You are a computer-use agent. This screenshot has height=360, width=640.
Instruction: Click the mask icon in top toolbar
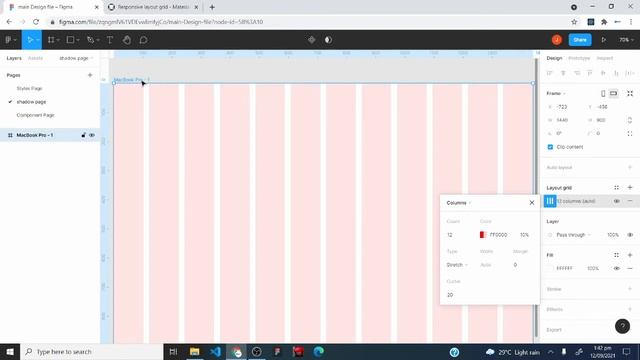click(x=328, y=40)
